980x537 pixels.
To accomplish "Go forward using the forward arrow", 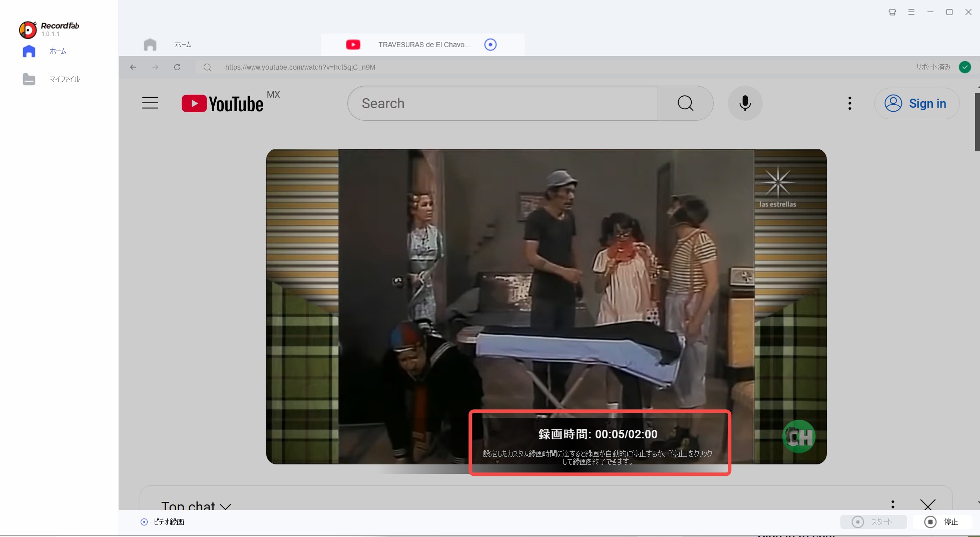I will [155, 67].
